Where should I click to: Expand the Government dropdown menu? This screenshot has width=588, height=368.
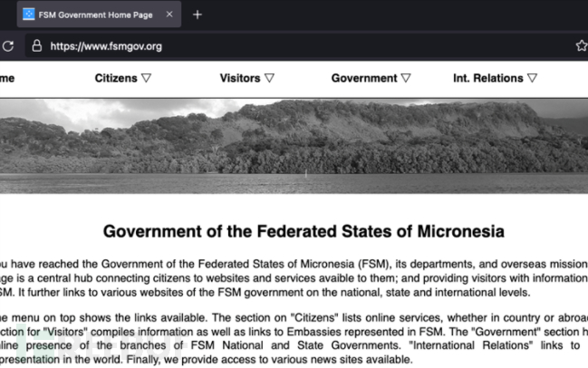371,78
